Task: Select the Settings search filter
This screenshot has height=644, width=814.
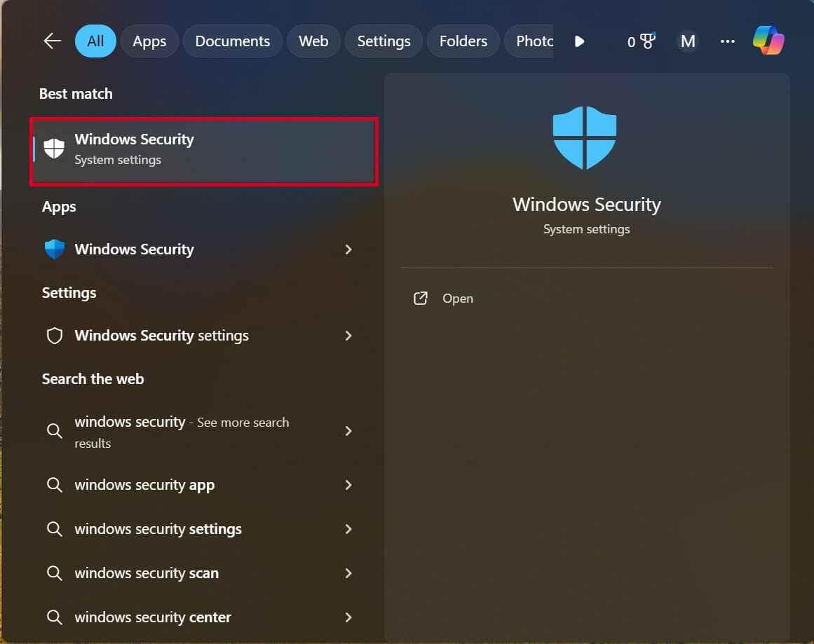Action: click(x=383, y=41)
